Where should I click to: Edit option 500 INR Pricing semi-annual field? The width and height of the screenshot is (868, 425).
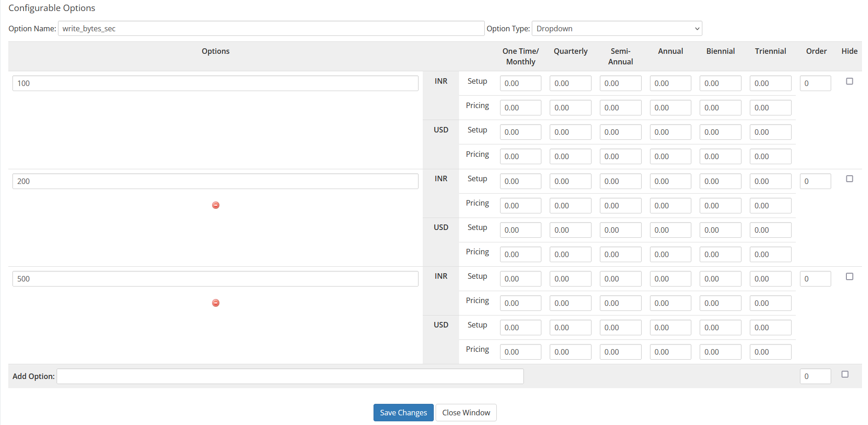pos(621,303)
